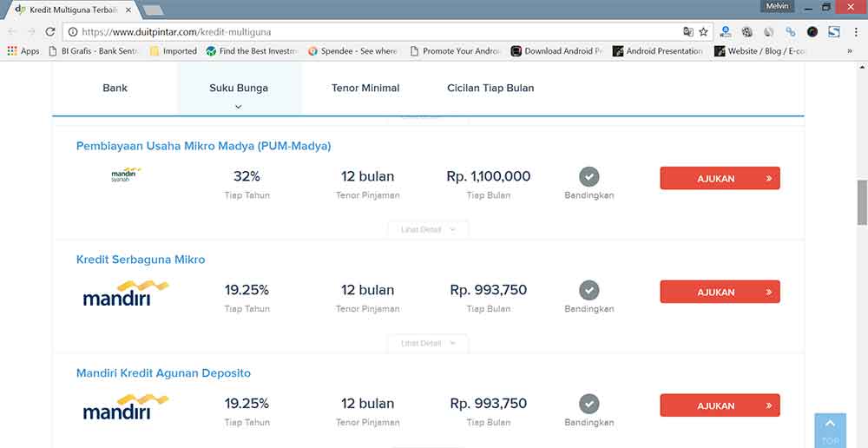Select the Tenor Minimal column tab
Viewport: 868px width, 448px height.
tap(365, 89)
